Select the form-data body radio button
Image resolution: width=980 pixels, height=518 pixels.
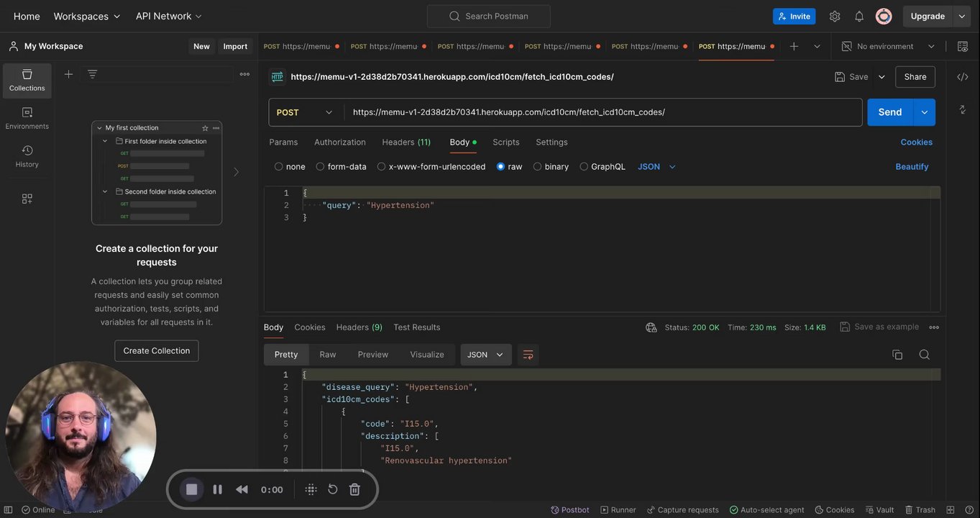[x=320, y=167]
